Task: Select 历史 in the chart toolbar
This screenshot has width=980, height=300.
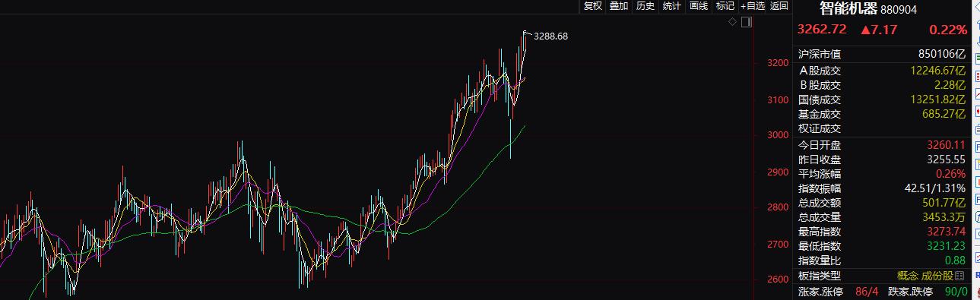Action: click(645, 6)
